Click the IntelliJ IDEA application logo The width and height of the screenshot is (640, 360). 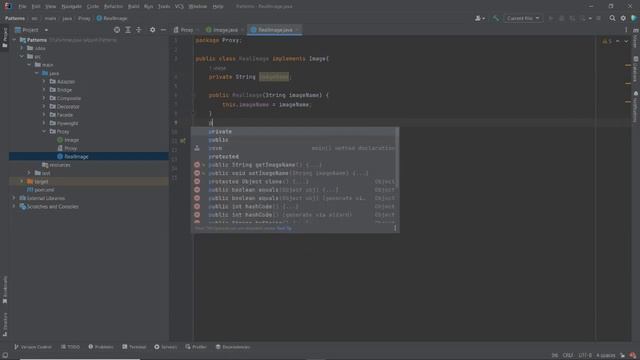(7, 6)
